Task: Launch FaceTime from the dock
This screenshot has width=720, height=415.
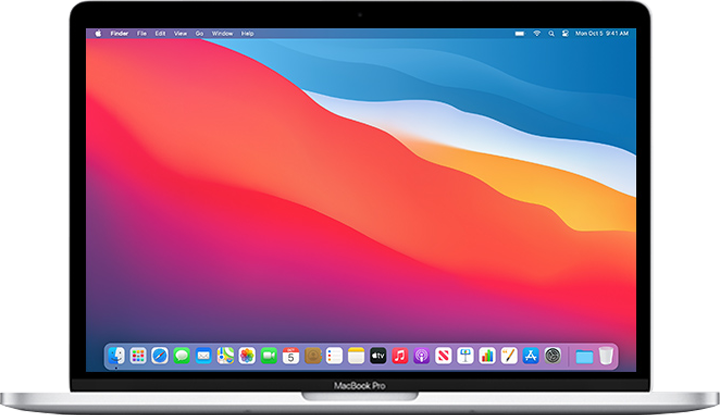Action: 269,355
